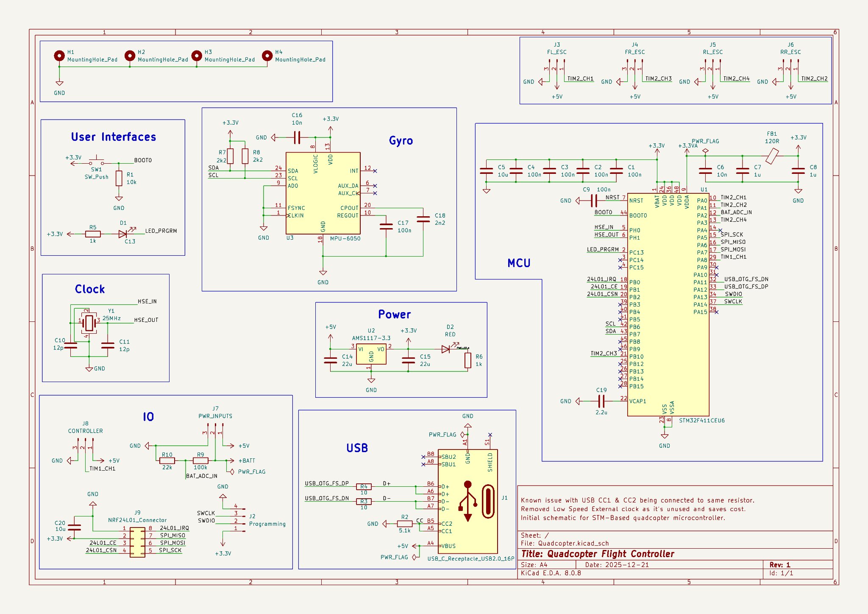Viewport: 868px width, 614px height.
Task: Select the USB_OTG_FS_DP net label near R4
Action: (x=327, y=483)
